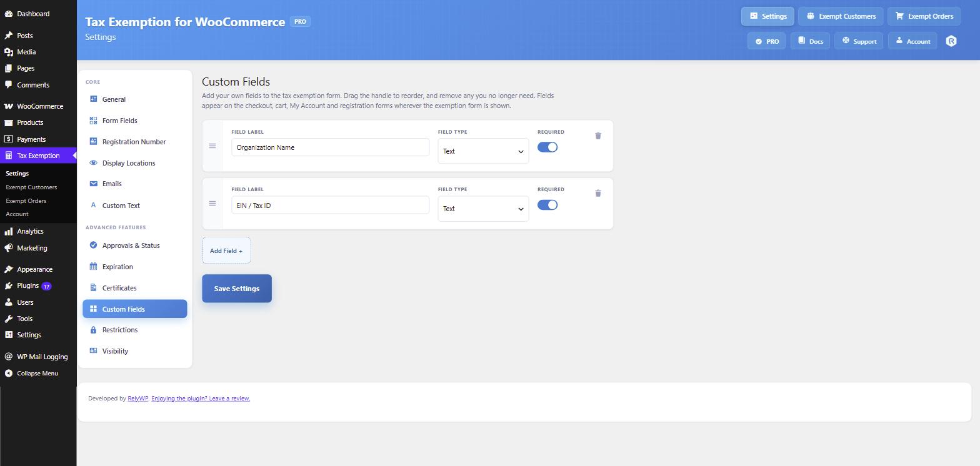This screenshot has width=980, height=466.
Task: Click the Analytics bar chart icon
Action: pos(8,231)
